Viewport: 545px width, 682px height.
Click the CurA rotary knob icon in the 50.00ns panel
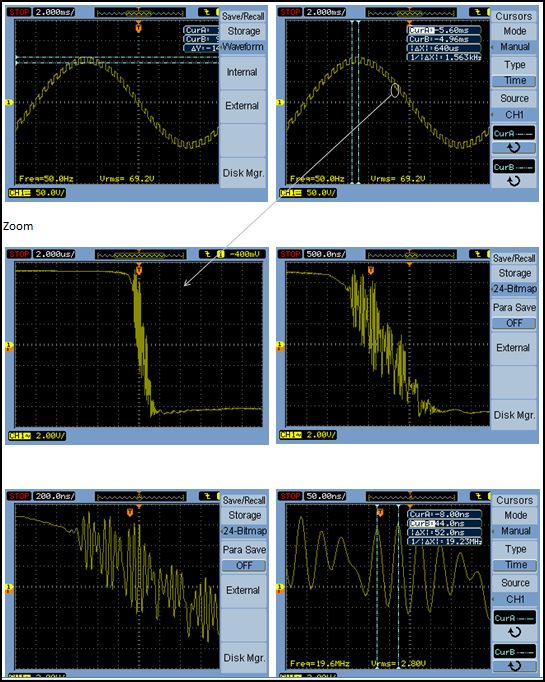point(514,632)
